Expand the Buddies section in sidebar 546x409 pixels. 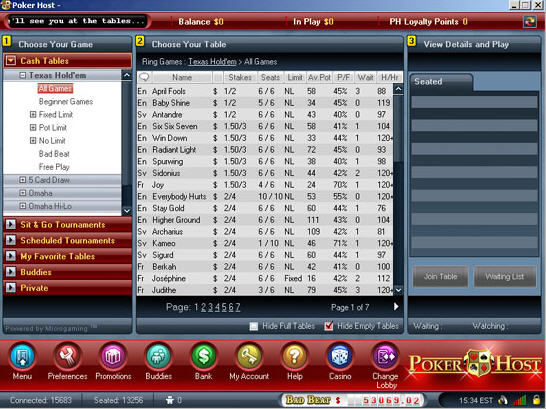coord(11,272)
